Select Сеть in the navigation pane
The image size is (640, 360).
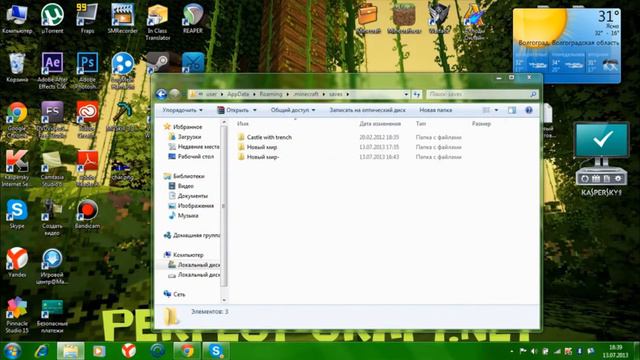point(175,294)
